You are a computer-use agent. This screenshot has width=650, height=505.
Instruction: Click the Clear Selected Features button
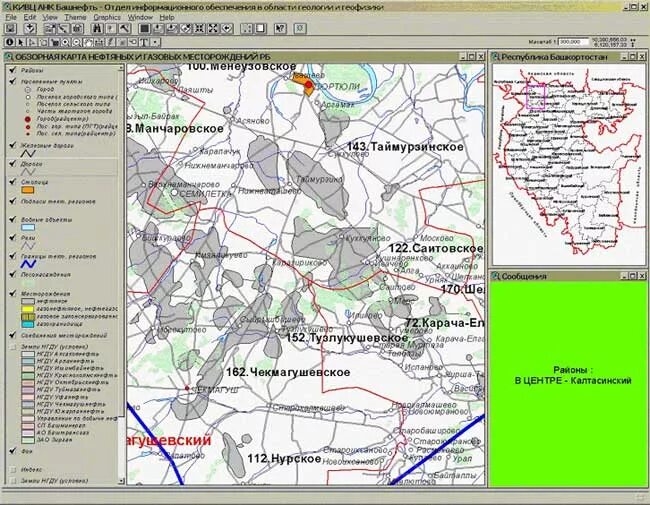[x=260, y=28]
